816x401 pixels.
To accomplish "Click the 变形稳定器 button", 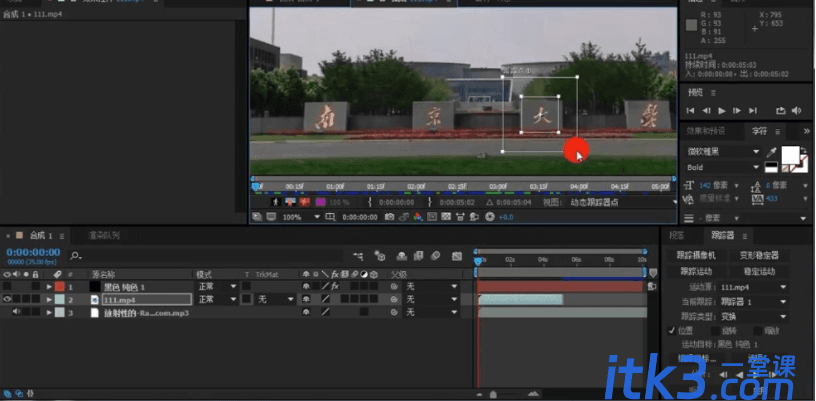I will (x=759, y=255).
